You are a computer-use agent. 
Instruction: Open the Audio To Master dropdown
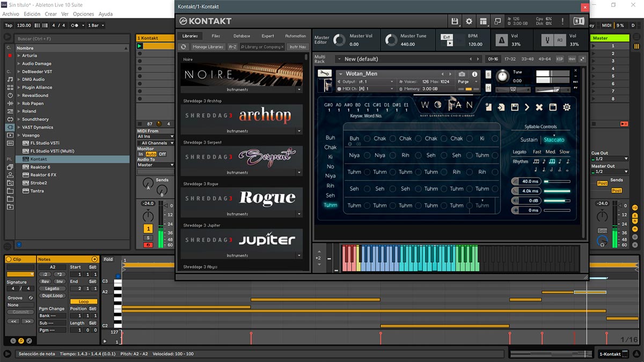[156, 165]
